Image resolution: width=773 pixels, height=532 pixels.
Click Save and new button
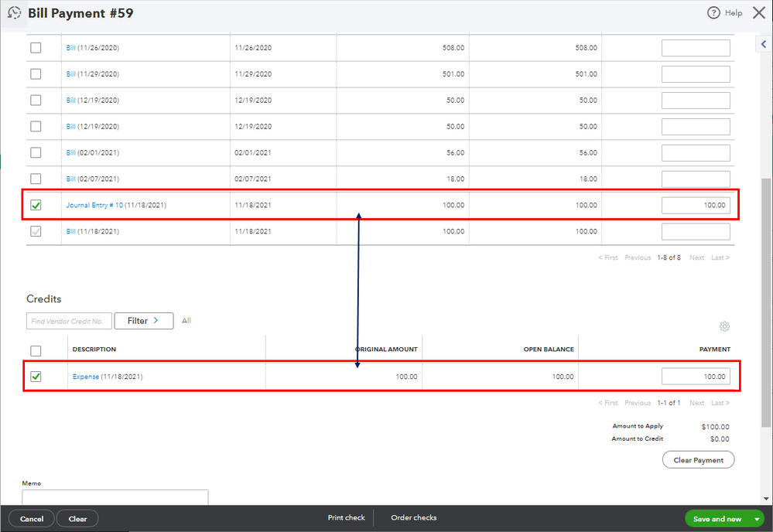coord(717,519)
